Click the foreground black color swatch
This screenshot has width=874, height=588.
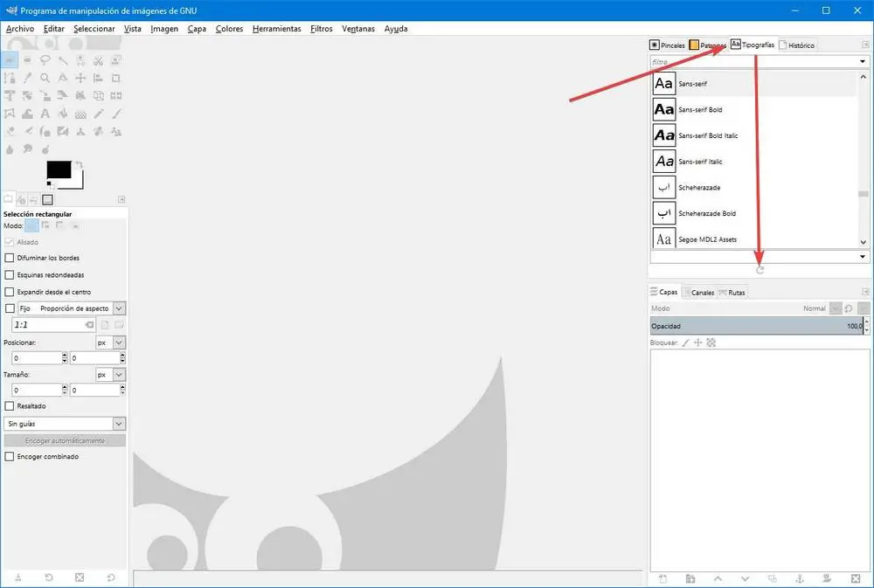pos(59,169)
